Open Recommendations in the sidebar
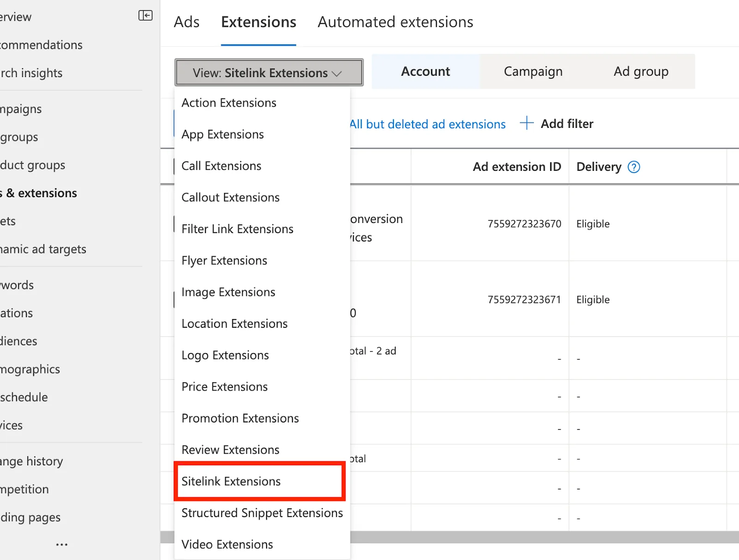The width and height of the screenshot is (739, 560). 41,45
